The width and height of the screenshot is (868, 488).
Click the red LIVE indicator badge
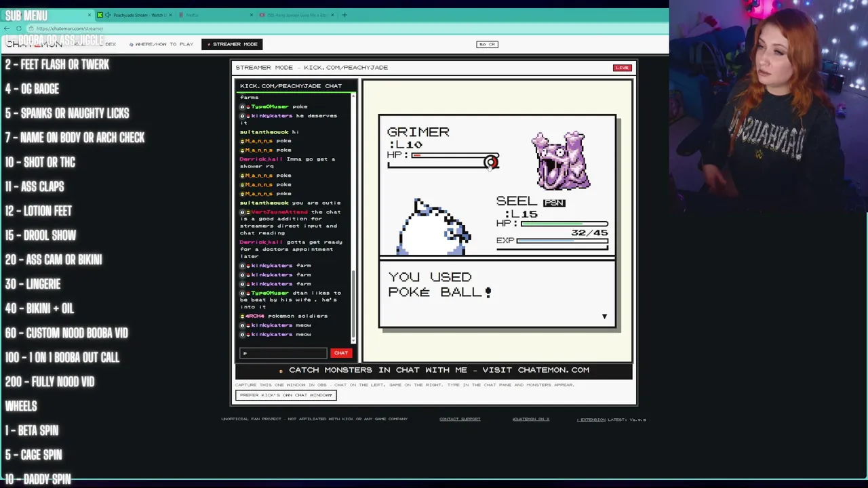coord(622,68)
